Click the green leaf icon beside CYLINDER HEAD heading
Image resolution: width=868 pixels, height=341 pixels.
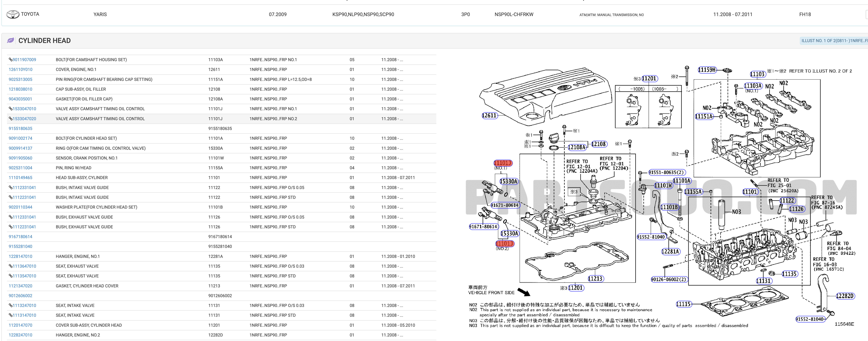10,40
